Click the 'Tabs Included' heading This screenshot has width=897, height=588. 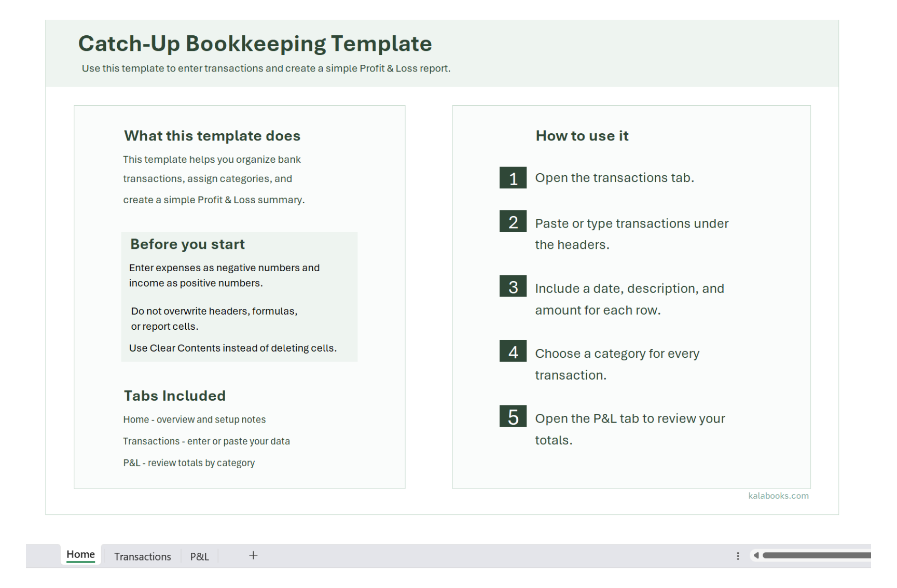pos(175,396)
